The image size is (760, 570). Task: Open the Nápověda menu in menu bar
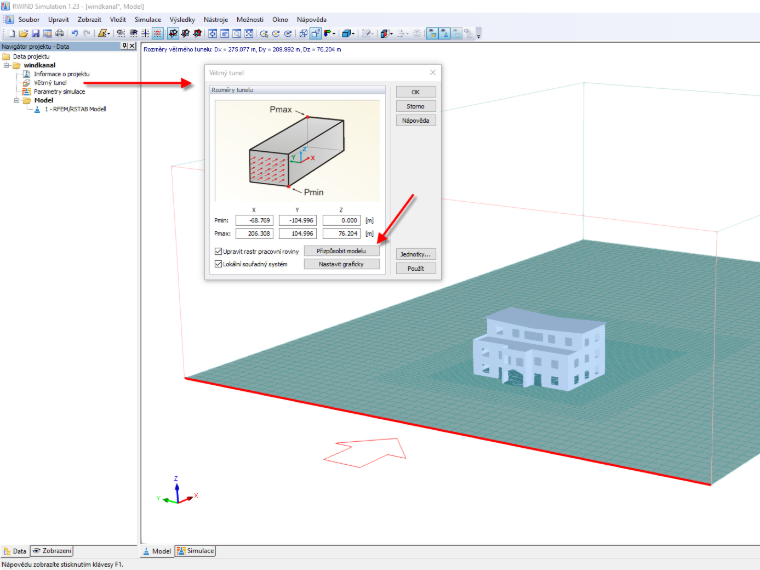coord(311,19)
